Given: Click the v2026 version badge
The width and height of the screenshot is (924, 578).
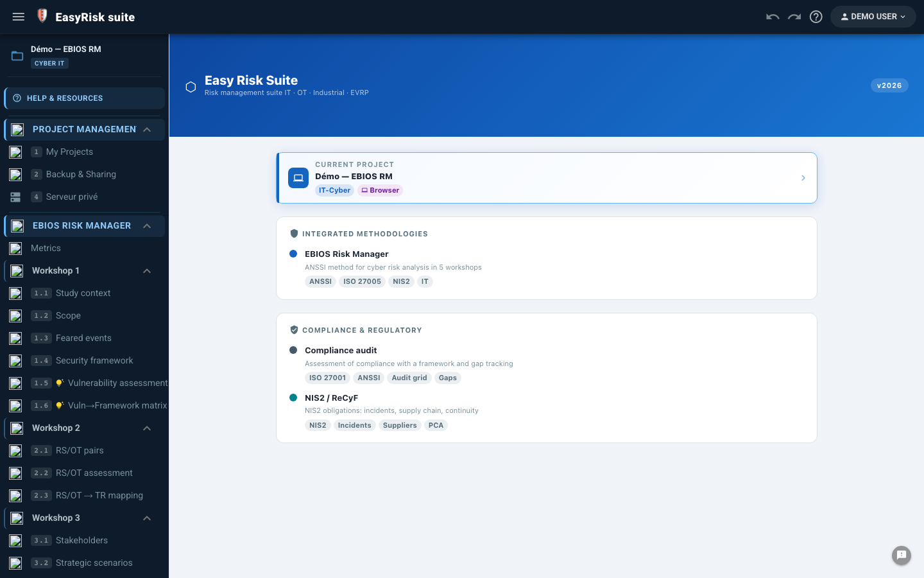Looking at the screenshot, I should 889,85.
